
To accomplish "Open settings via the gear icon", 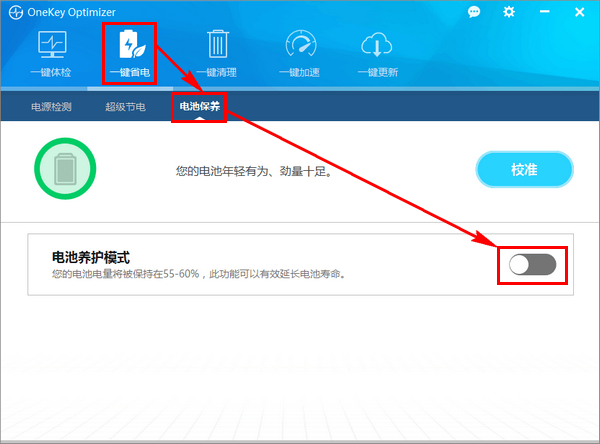I will point(509,12).
